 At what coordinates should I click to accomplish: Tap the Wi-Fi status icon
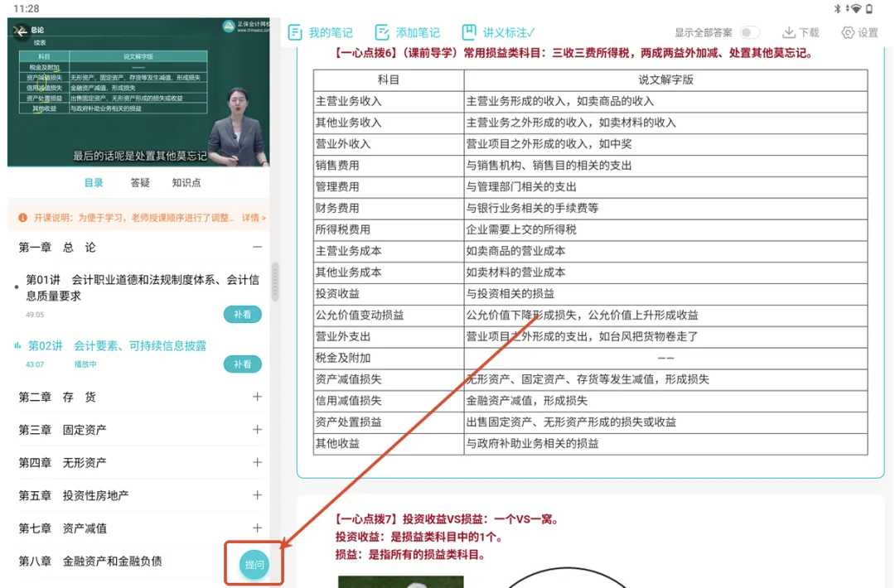854,8
